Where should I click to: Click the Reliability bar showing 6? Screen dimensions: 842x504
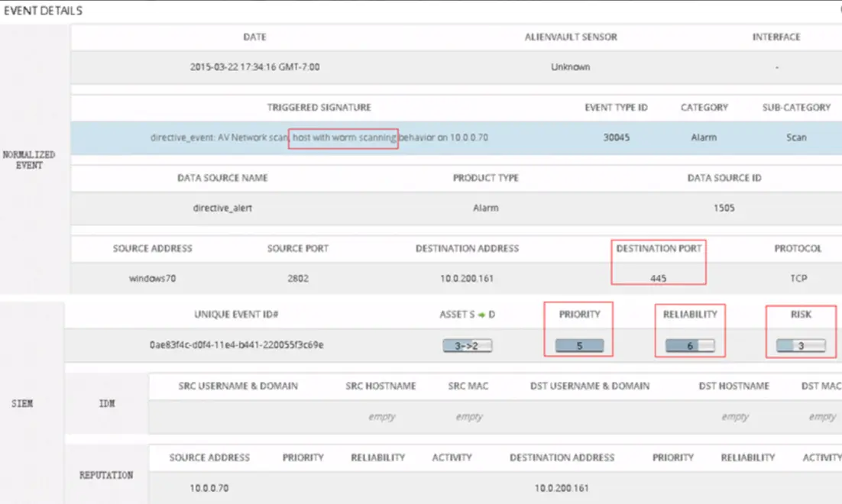pos(690,346)
